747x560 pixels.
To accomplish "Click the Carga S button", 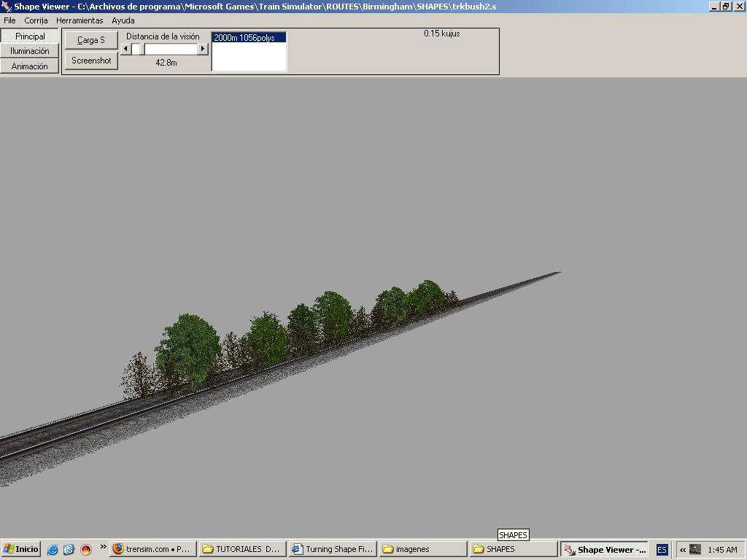I will pos(91,40).
